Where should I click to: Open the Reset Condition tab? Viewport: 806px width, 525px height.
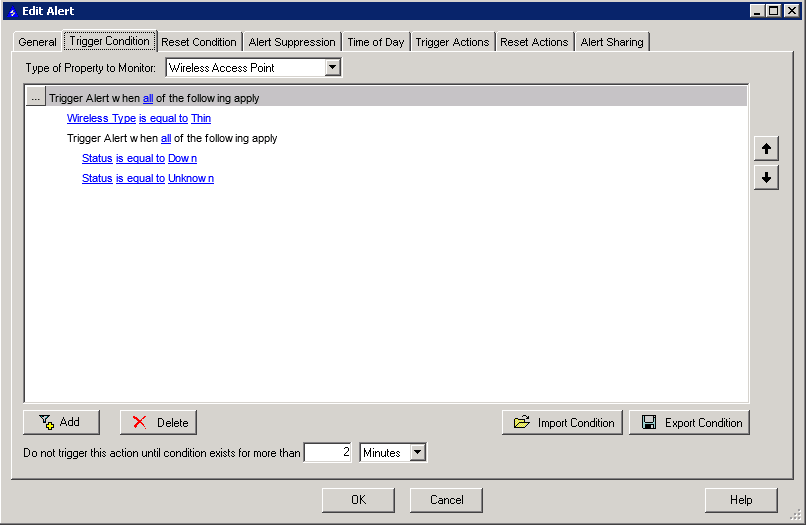[x=199, y=42]
